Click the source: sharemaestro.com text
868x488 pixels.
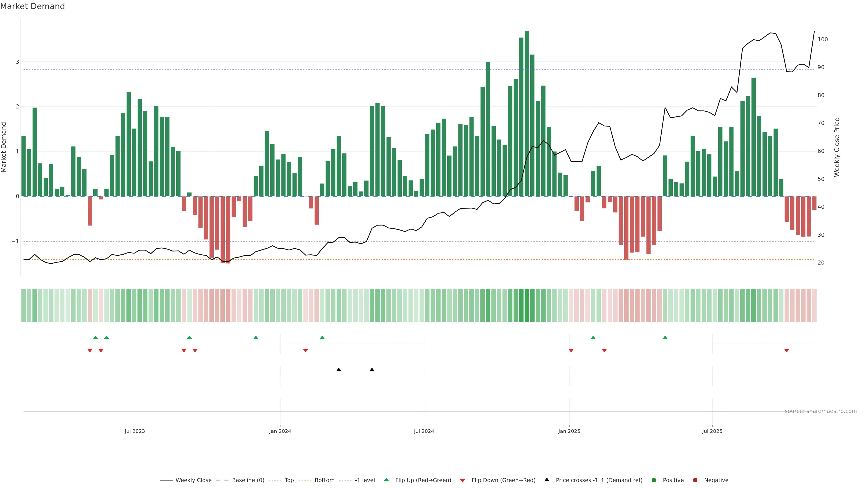point(821,411)
